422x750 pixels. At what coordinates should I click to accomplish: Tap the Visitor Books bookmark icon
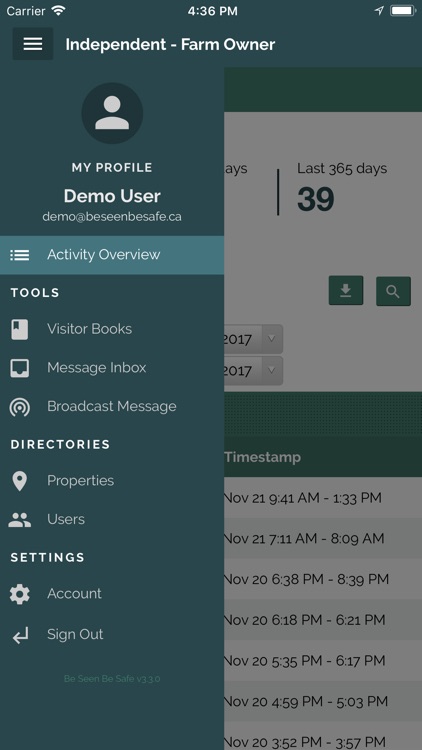pos(20,330)
